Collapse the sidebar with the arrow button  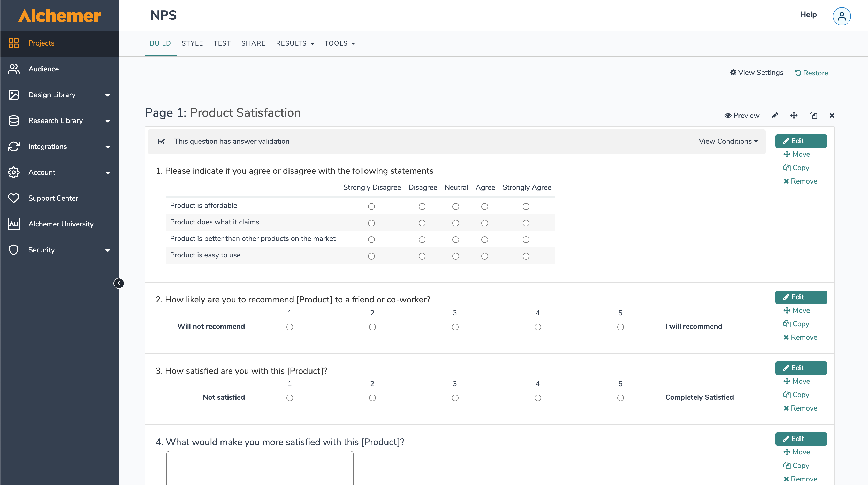(x=119, y=283)
